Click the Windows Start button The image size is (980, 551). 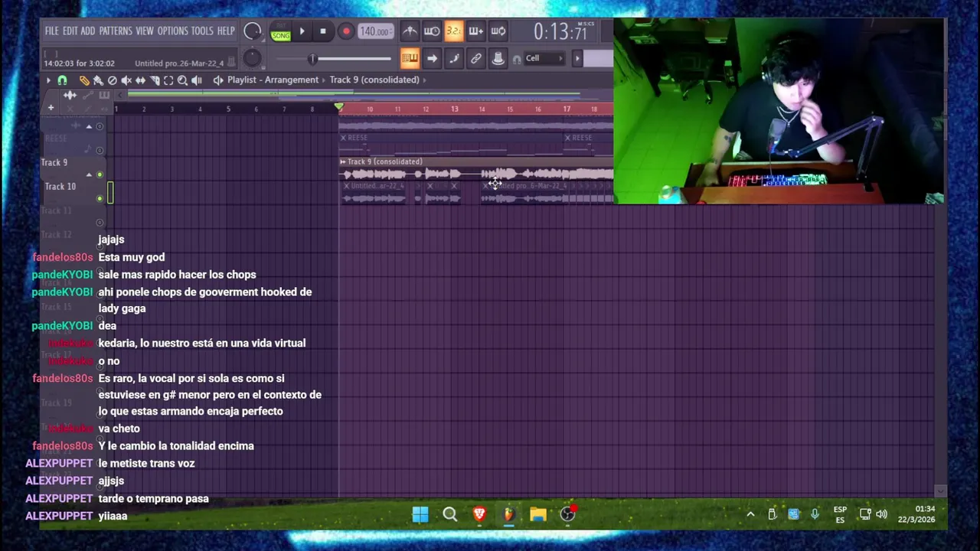[x=420, y=514]
